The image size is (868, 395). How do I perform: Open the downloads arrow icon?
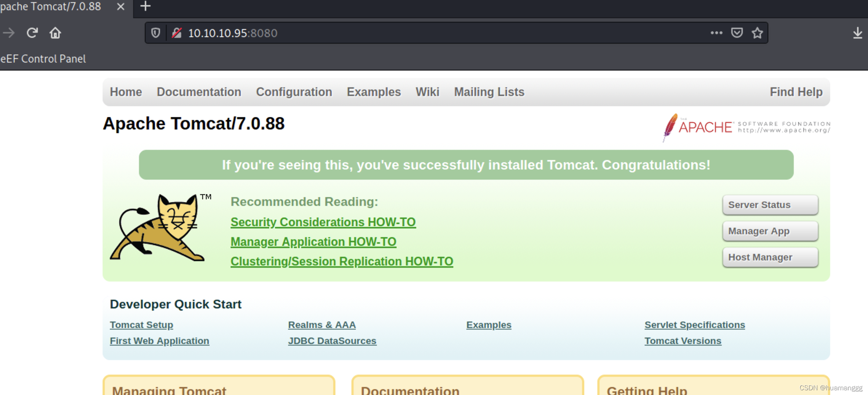[857, 33]
